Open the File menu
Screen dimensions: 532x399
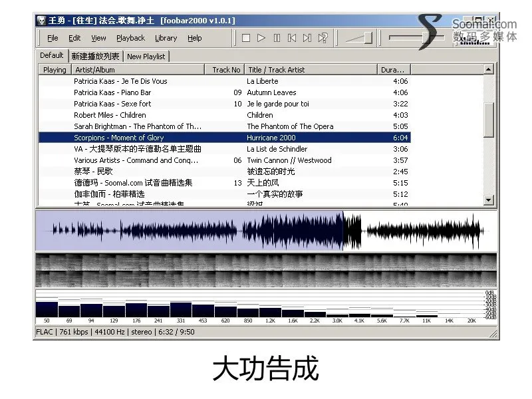coord(53,38)
